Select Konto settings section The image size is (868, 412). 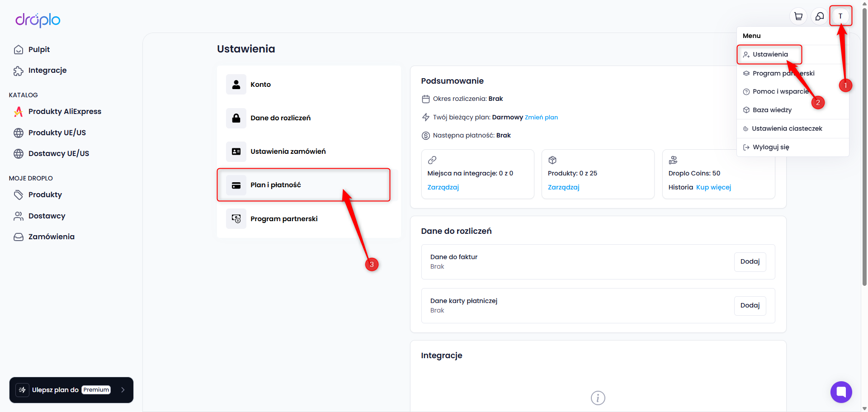coord(309,85)
